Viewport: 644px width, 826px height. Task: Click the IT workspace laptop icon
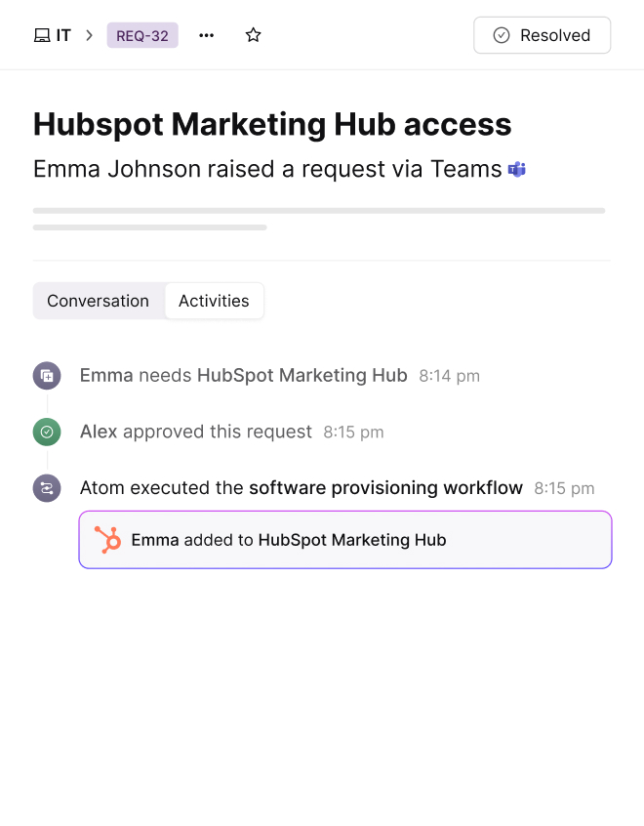(40, 34)
